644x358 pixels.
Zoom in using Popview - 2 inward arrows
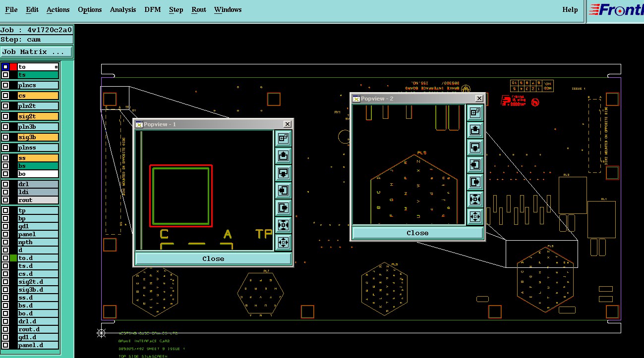click(475, 199)
